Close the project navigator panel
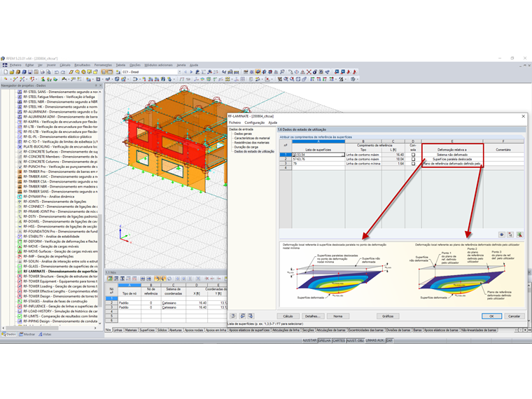This screenshot has height=399, width=532. pyautogui.click(x=100, y=85)
